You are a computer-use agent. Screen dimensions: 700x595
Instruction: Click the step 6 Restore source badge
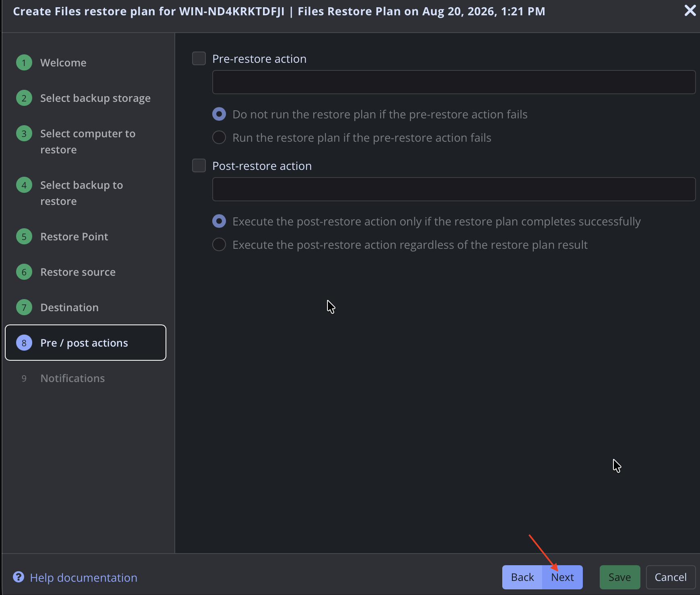(24, 272)
